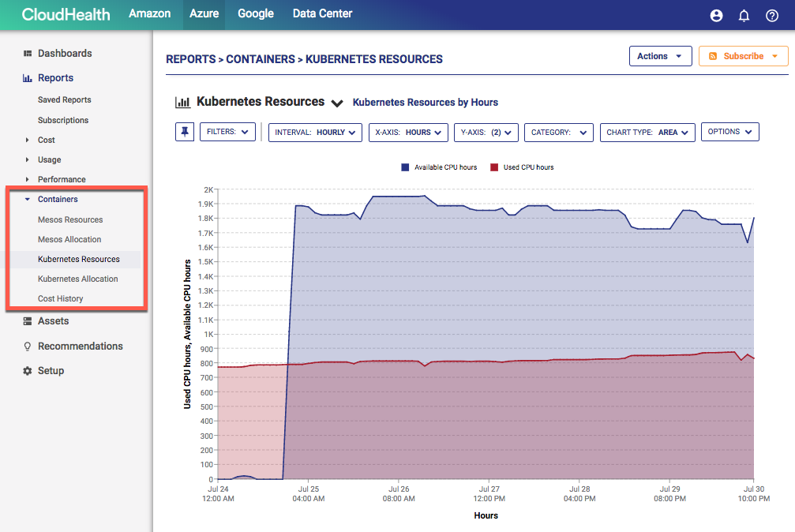The image size is (795, 532).
Task: Select Cost History report
Action: pyautogui.click(x=60, y=298)
